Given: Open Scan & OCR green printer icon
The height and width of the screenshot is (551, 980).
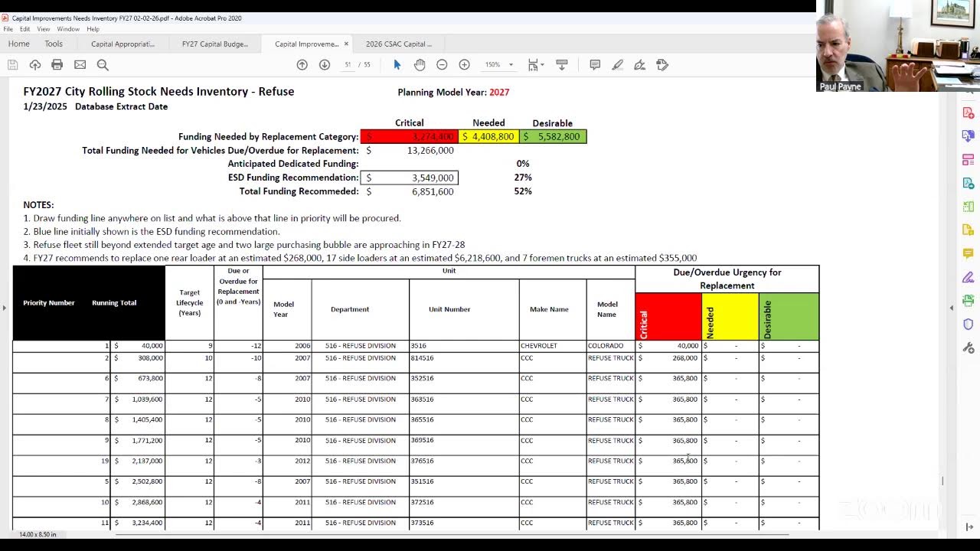Looking at the screenshot, I should click(x=969, y=301).
